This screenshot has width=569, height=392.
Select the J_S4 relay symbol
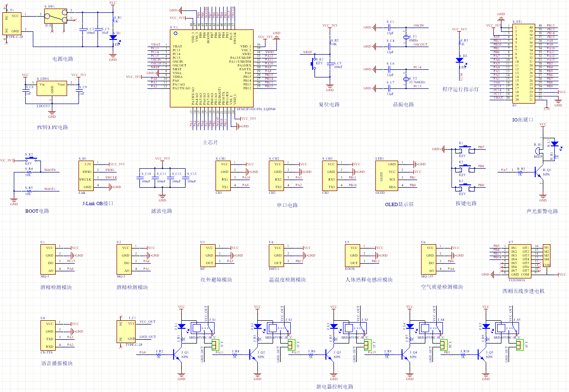pos(431,328)
